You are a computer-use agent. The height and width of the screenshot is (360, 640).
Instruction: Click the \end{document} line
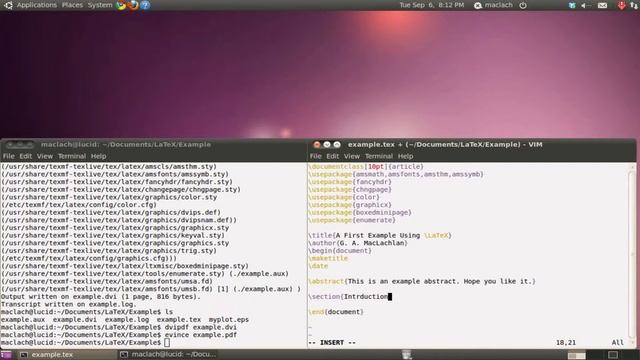point(336,312)
